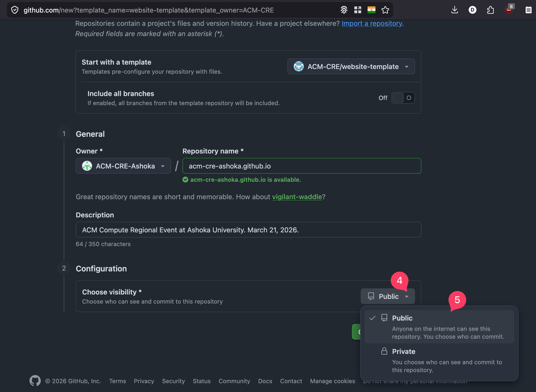536x392 pixels.
Task: Open browser downloads icon
Action: click(x=455, y=10)
